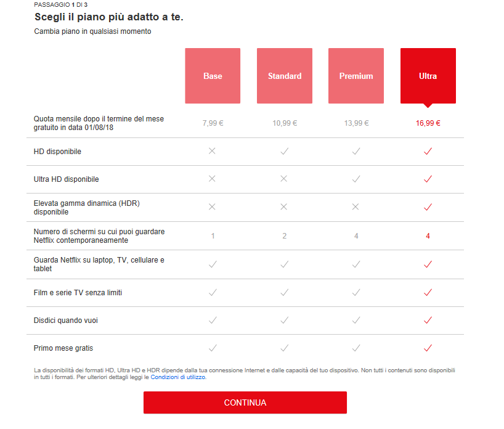
Task: Choose the Standard plan tile
Action: tap(285, 76)
